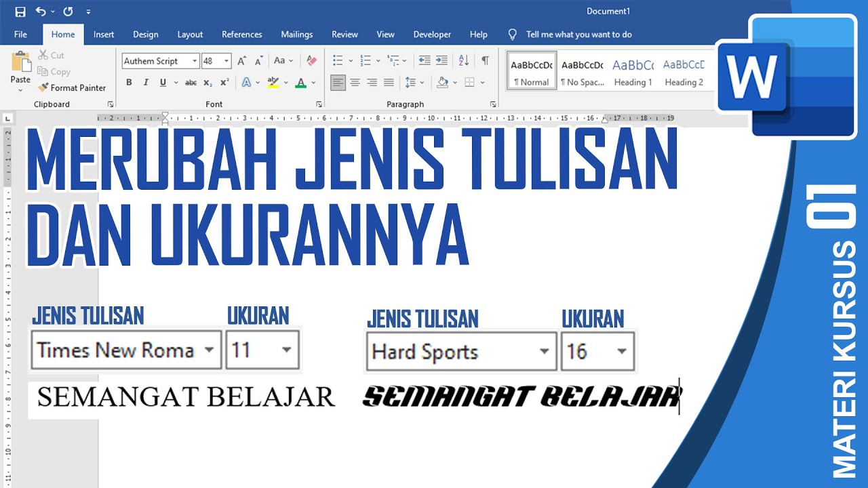Apply green font color button
This screenshot has width=868, height=488.
(301, 83)
